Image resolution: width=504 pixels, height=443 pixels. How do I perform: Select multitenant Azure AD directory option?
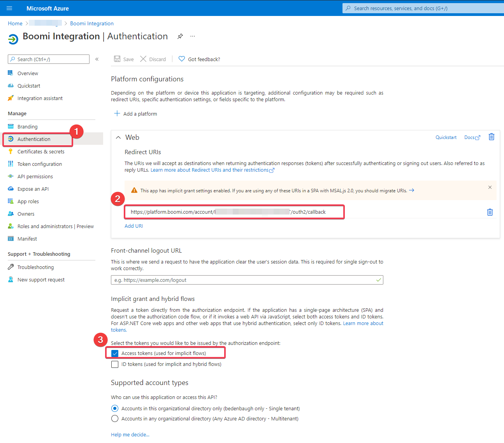coord(115,418)
